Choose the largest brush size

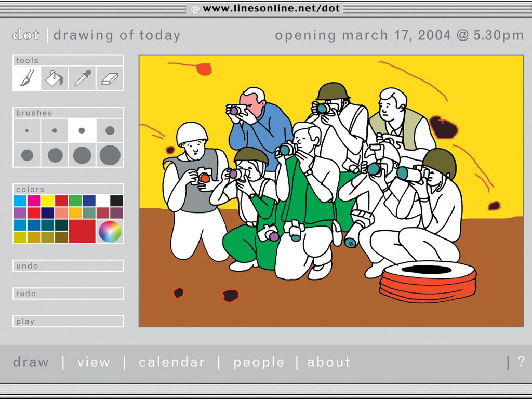tap(110, 155)
